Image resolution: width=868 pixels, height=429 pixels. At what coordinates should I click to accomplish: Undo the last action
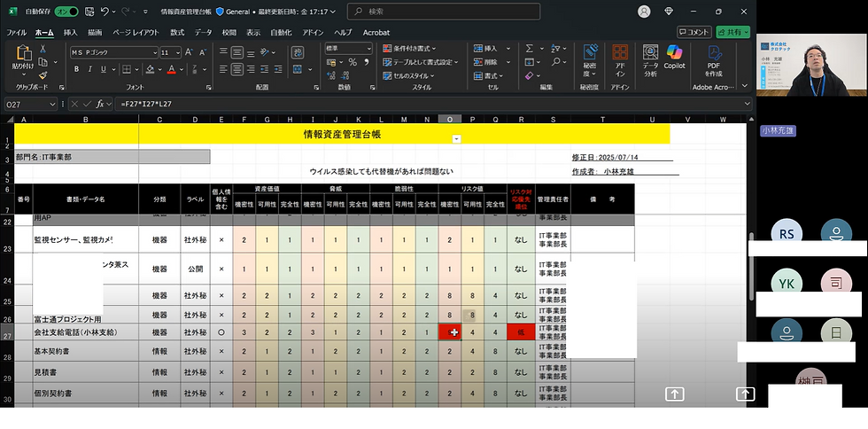coord(105,12)
